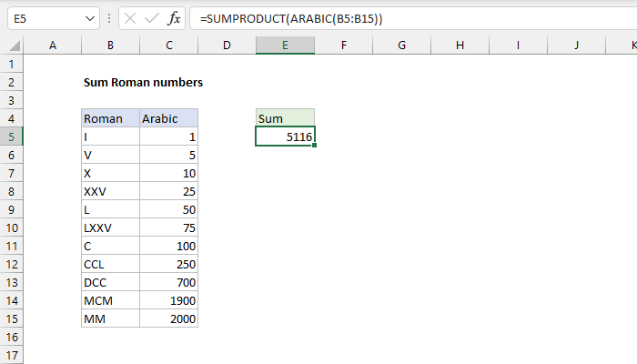This screenshot has height=364, width=637.
Task: Click the Select All corner triangle
Action: [x=15, y=45]
